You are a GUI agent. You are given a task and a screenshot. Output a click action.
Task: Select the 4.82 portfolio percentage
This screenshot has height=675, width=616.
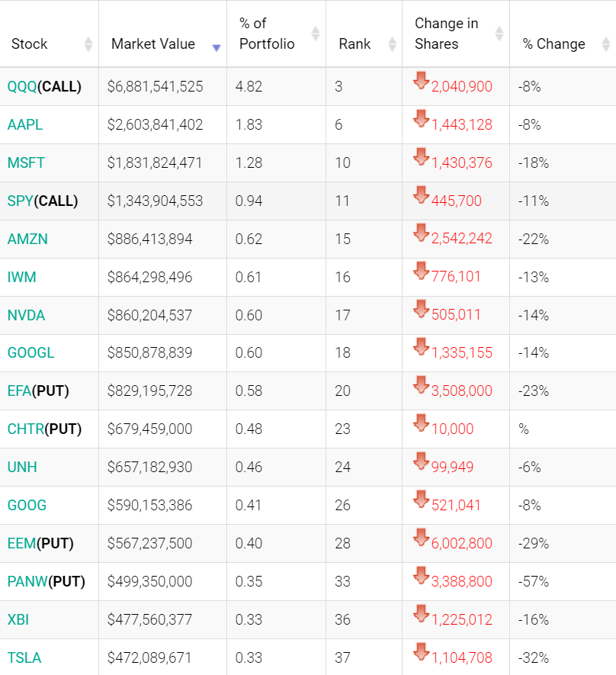click(x=249, y=86)
